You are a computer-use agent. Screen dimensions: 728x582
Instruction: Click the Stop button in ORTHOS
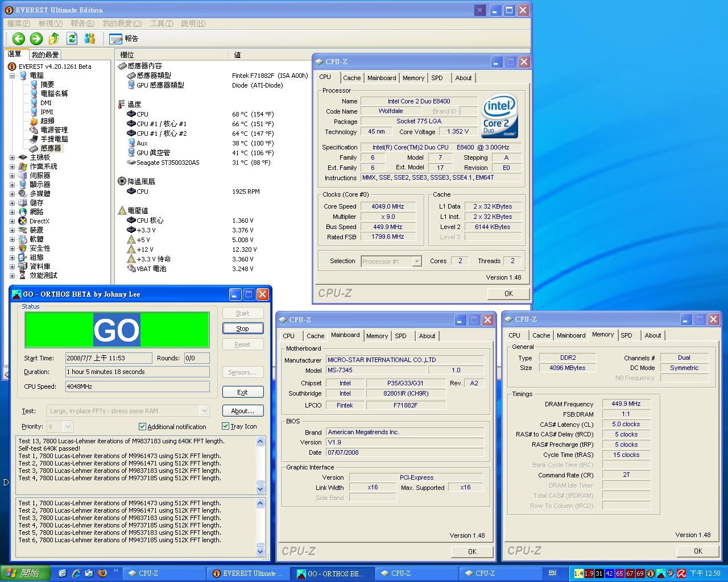242,329
